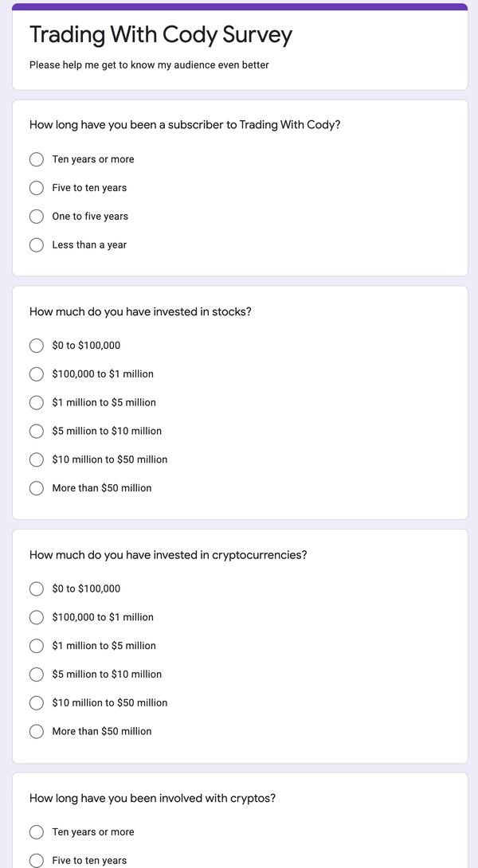The width and height of the screenshot is (478, 868).
Task: Select 'Five to ten years' for subscriber duration
Action: (x=36, y=188)
